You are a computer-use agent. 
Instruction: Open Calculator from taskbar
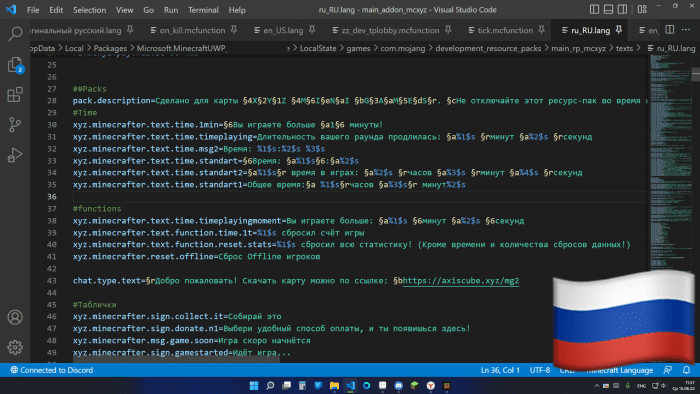click(302, 386)
